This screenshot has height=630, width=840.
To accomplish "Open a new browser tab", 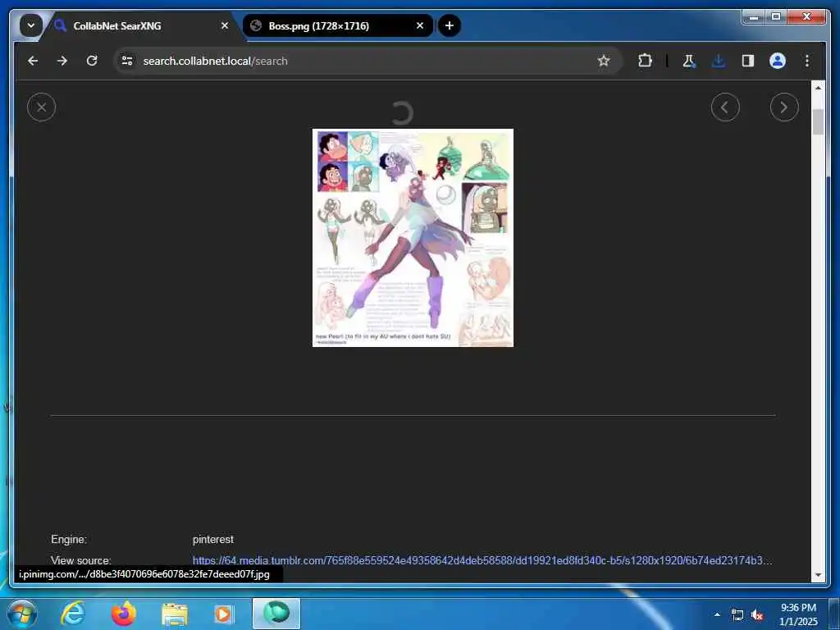I will (450, 25).
